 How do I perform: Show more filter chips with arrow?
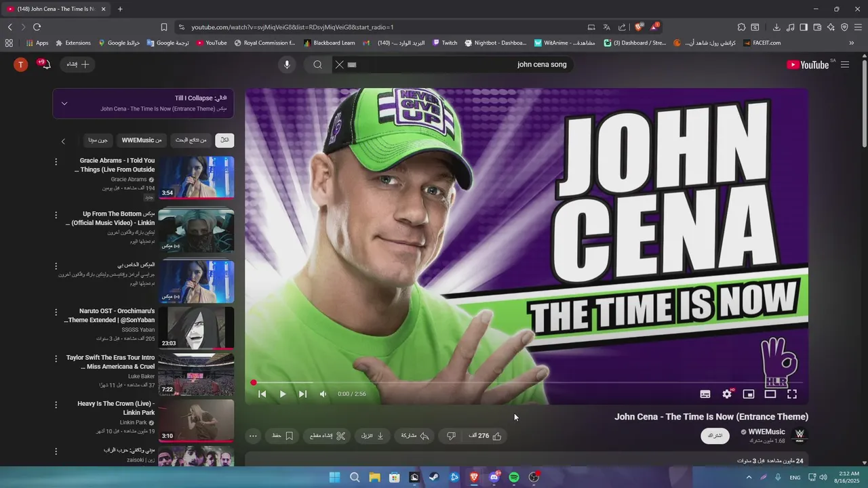(x=63, y=141)
